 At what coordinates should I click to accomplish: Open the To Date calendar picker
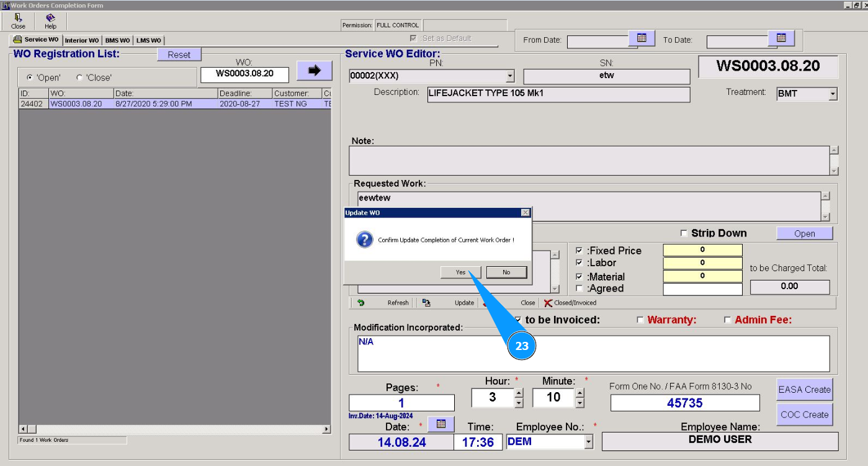pyautogui.click(x=781, y=38)
